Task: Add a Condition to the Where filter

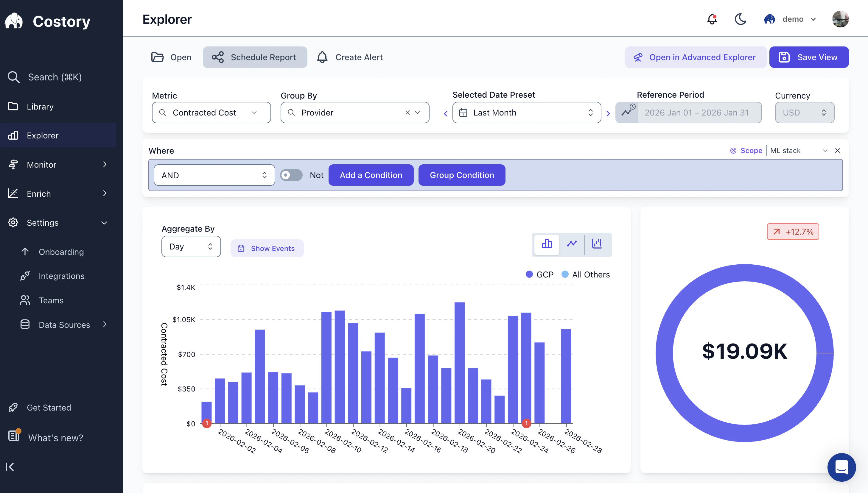Action: 371,175
